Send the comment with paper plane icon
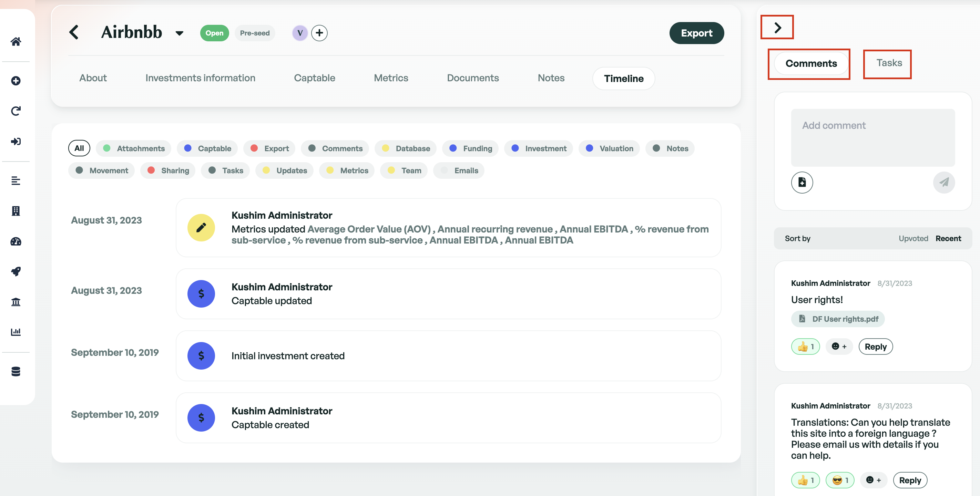This screenshot has height=496, width=980. tap(944, 183)
